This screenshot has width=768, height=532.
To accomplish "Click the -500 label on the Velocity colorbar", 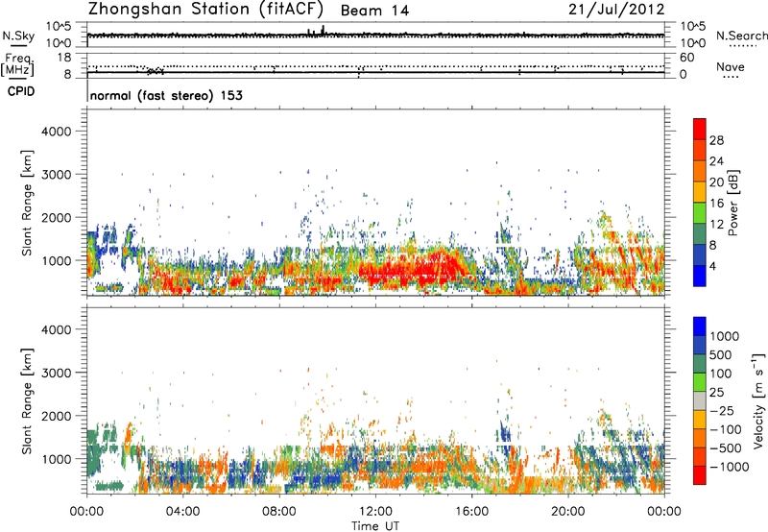I will 726,447.
